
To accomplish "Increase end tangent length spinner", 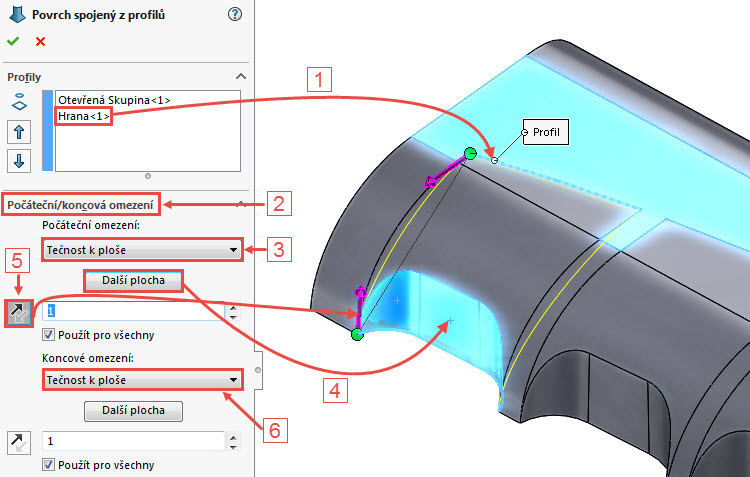I will pyautogui.click(x=233, y=437).
